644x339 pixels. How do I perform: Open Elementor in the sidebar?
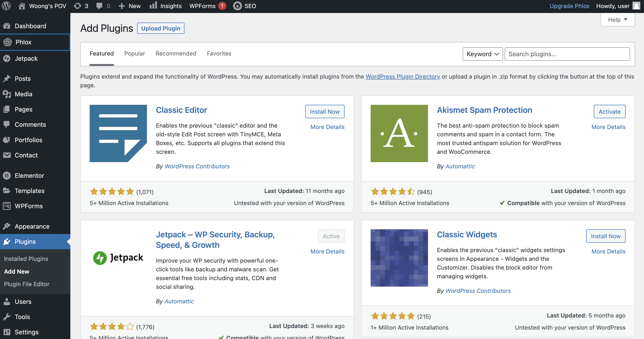coord(29,175)
